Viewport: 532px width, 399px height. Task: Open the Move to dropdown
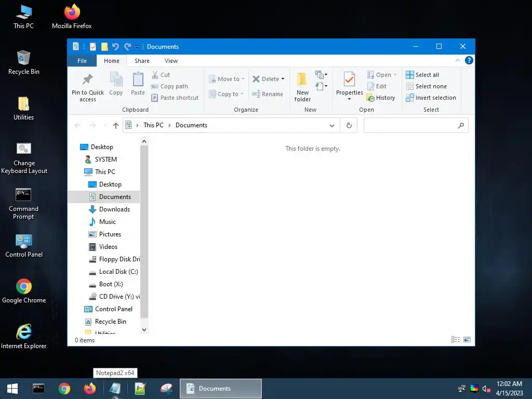(x=227, y=79)
